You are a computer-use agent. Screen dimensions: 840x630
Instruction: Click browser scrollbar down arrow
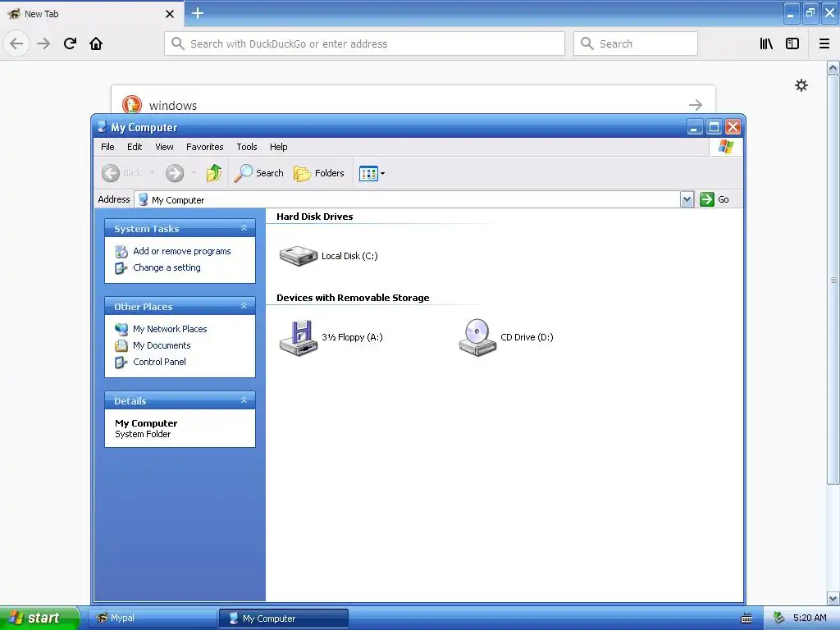pyautogui.click(x=833, y=598)
